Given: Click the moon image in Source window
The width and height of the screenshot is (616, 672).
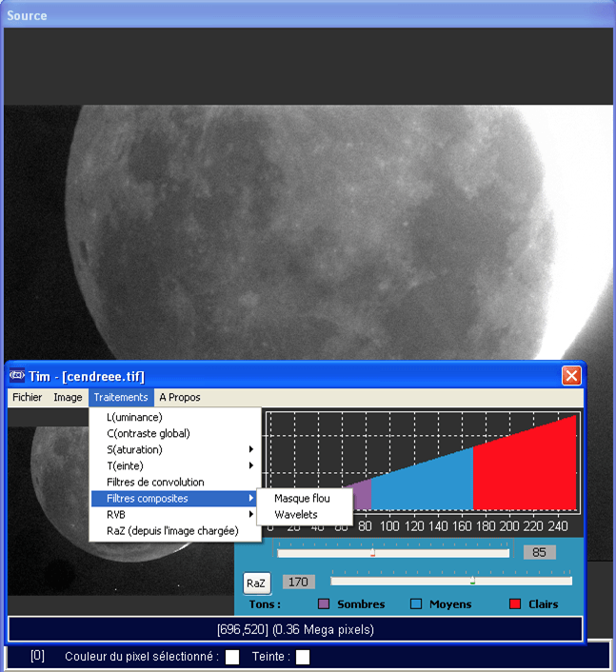Looking at the screenshot, I should click(308, 232).
